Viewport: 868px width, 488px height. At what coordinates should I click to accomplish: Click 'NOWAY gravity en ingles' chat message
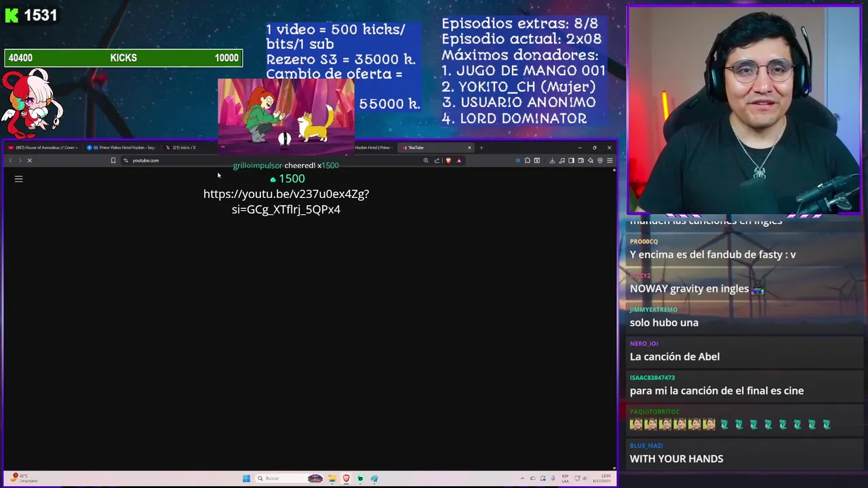pos(696,289)
